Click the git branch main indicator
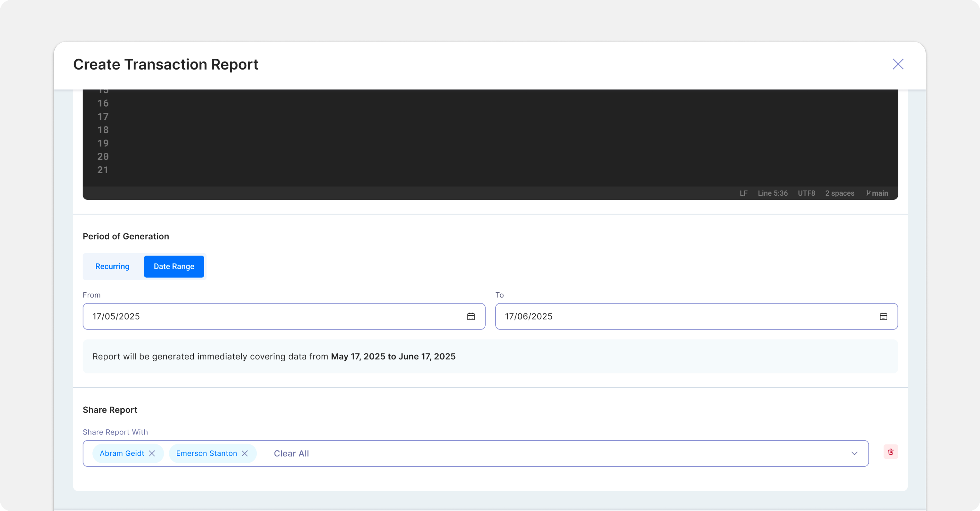Screen dimensions: 980x511 [x=877, y=193]
